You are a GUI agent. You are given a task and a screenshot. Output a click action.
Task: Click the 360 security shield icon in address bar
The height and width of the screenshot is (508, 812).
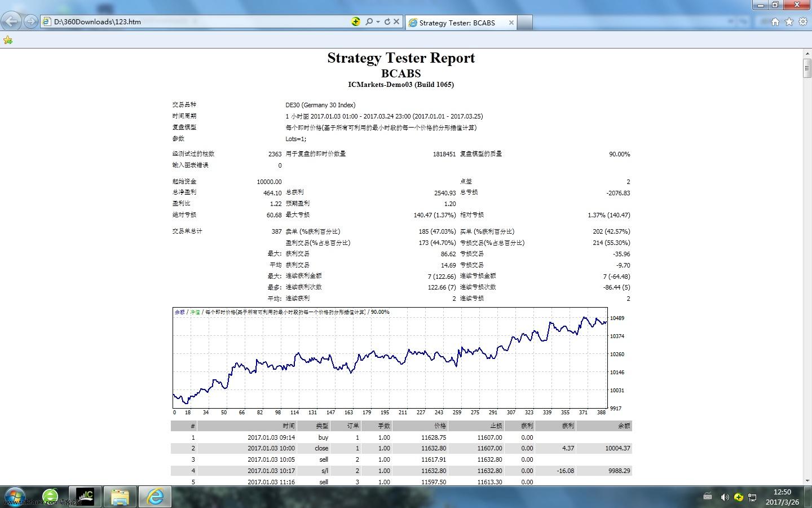tap(355, 21)
